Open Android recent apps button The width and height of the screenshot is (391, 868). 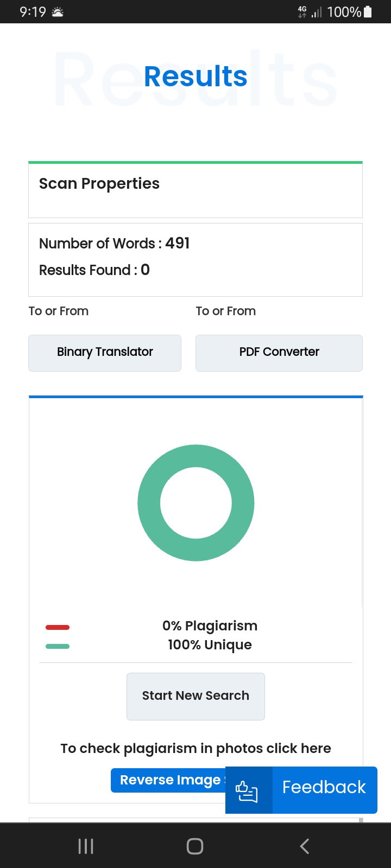coord(86,846)
